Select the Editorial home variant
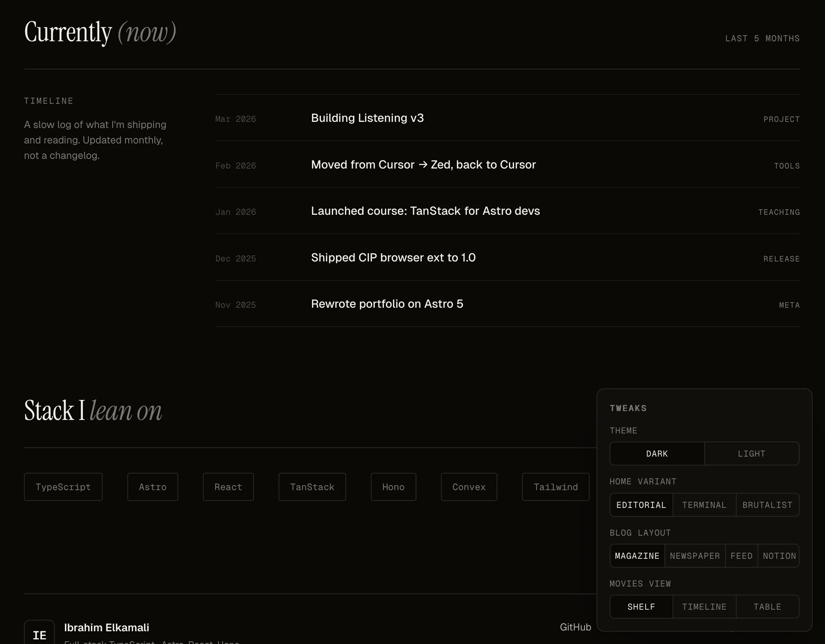The height and width of the screenshot is (644, 825). pyautogui.click(x=641, y=505)
